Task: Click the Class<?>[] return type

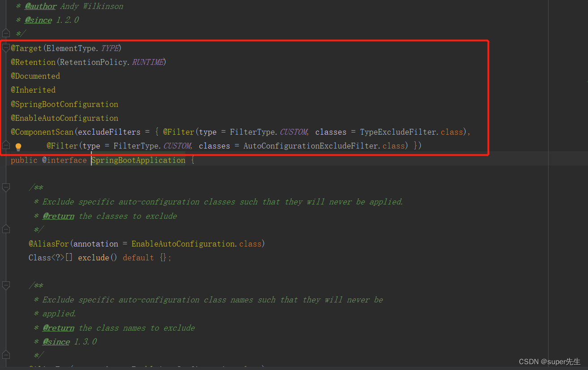Action: tap(51, 258)
